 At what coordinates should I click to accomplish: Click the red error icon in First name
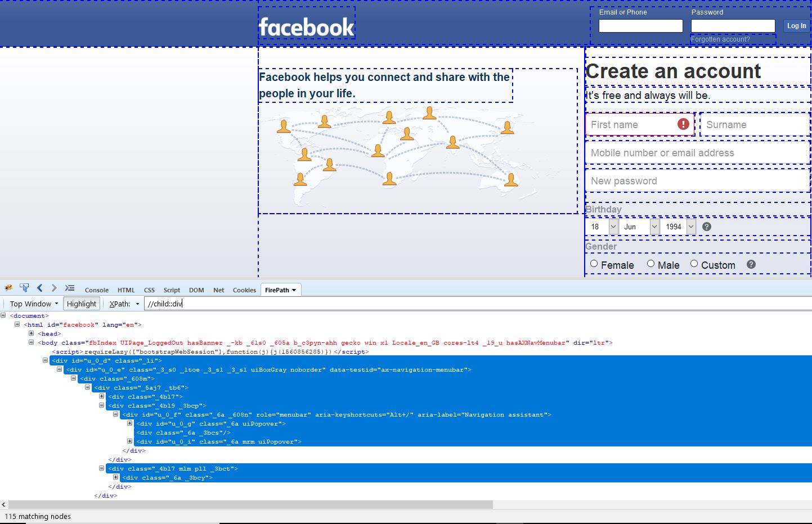[x=683, y=124]
